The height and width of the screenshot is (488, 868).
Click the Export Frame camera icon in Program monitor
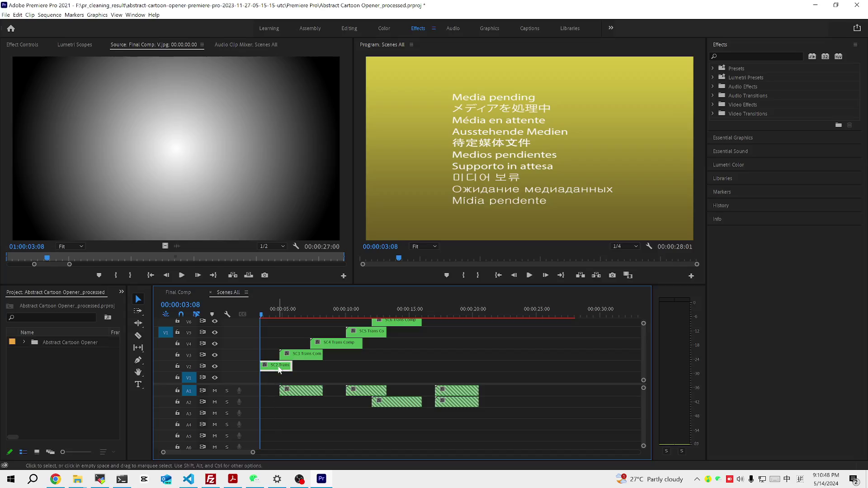click(x=612, y=275)
